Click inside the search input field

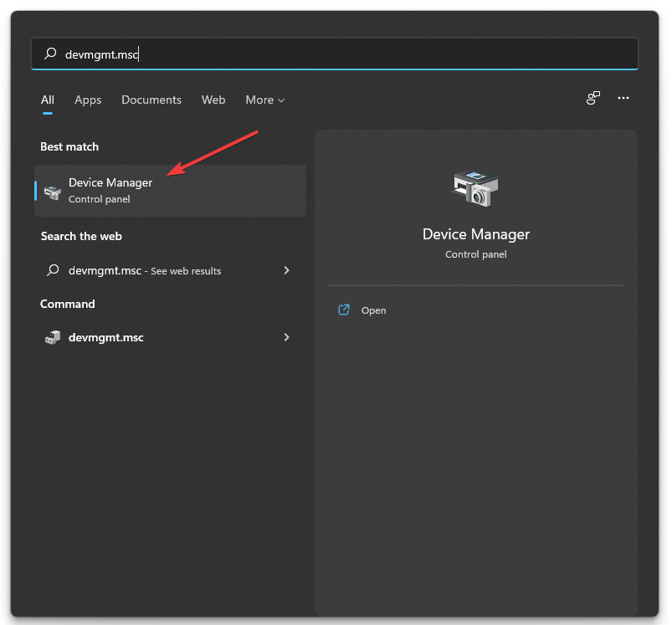(251, 53)
